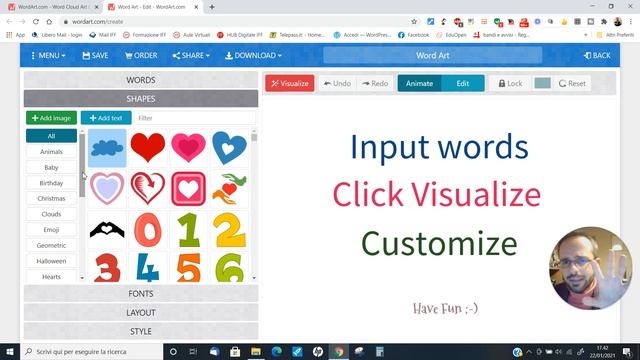
Task: Select the All shapes category
Action: pos(51,136)
